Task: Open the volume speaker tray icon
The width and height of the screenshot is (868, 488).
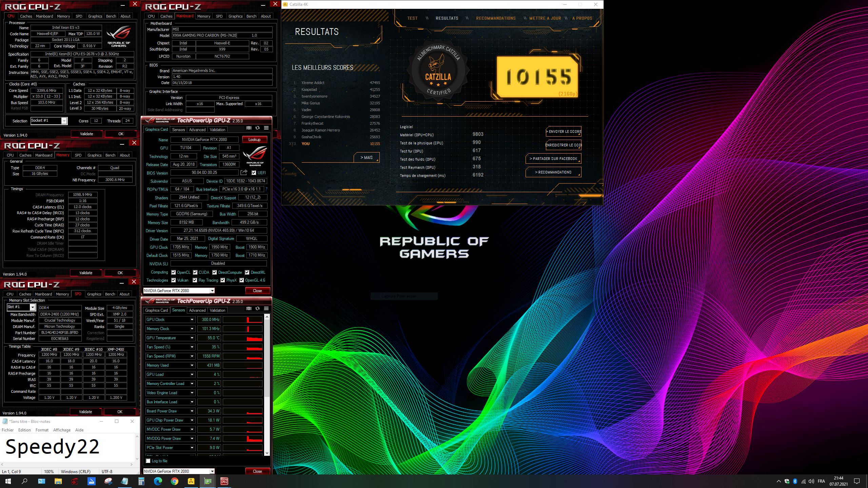Action: (811, 481)
